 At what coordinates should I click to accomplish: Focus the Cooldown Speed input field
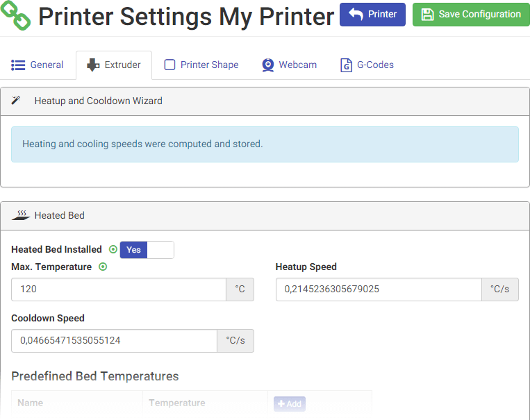[115, 341]
